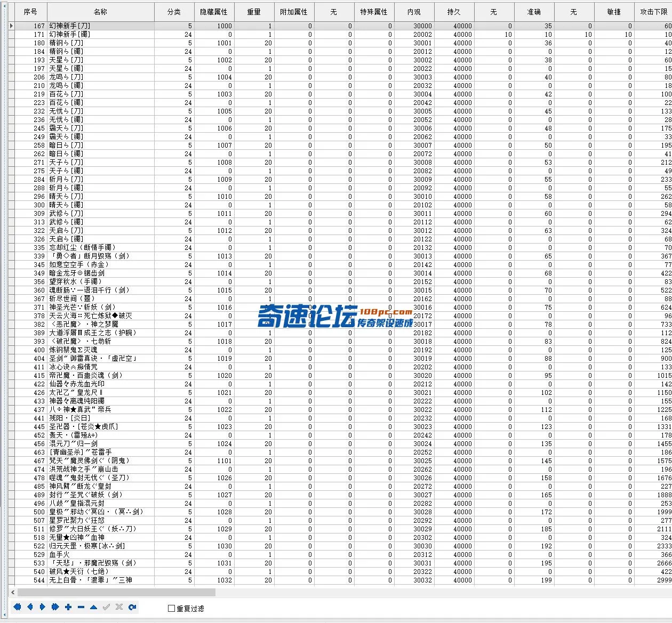Click the 隐藏属性 column header
The height and width of the screenshot is (623, 672).
point(214,12)
